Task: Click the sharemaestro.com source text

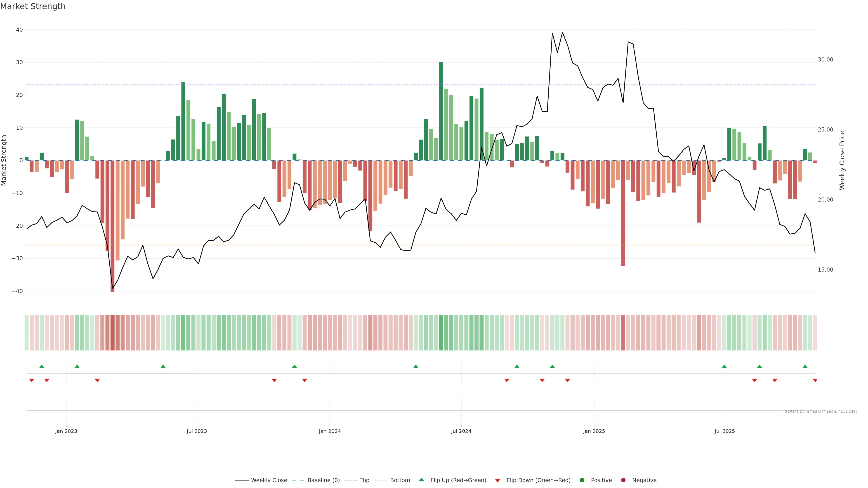Action: pos(821,411)
